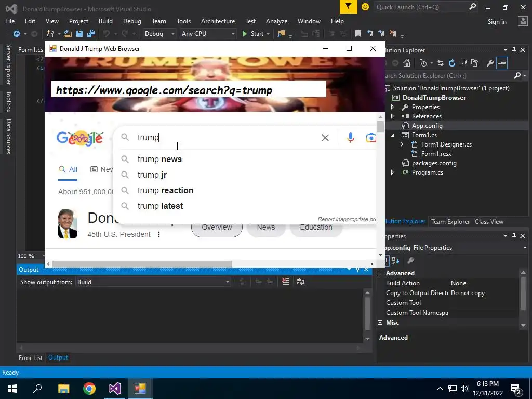
Task: Toggle Word Wrap in Output window
Action: 301,282
